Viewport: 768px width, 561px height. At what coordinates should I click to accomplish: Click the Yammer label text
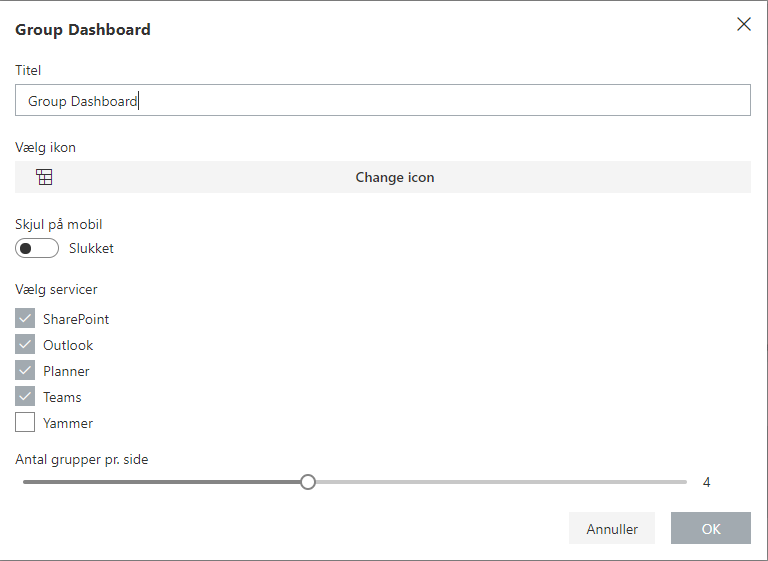coord(68,423)
